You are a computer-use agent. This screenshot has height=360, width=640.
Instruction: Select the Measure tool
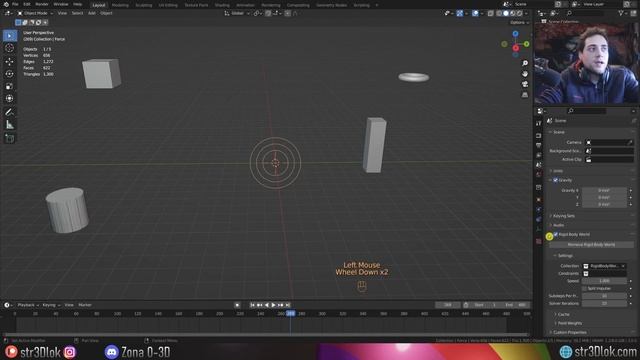point(9,125)
